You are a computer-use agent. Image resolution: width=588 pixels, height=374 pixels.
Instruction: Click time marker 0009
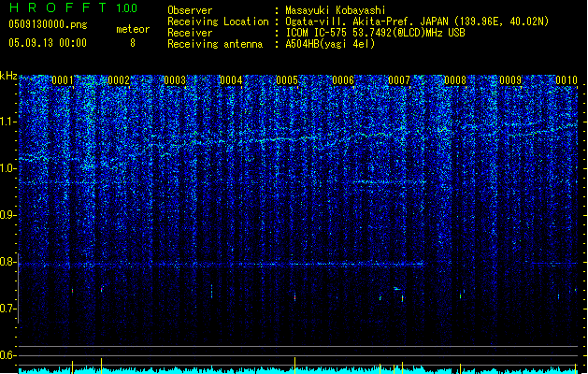click(510, 79)
